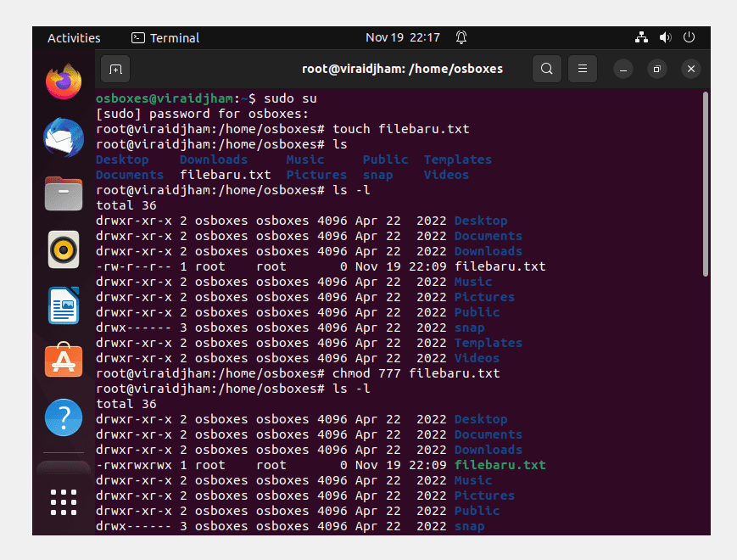This screenshot has height=560, width=737.
Task: Open the terminal hamburger menu
Action: pos(583,69)
